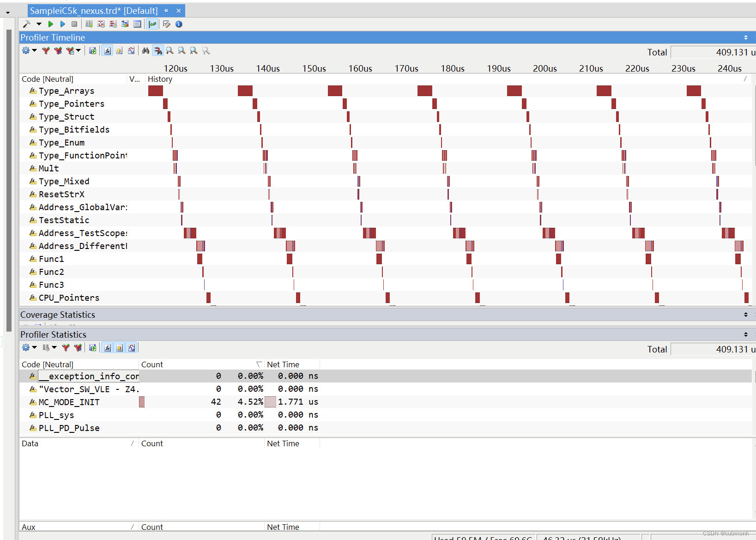756x540 pixels.
Task: Click the Timeline funnel filter with zero
Action: click(58, 50)
